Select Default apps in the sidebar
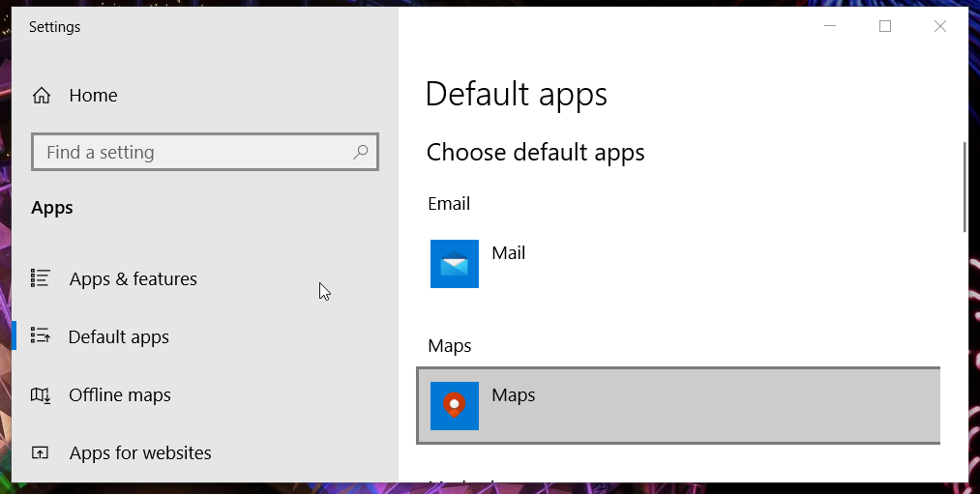The image size is (980, 494). (x=119, y=337)
